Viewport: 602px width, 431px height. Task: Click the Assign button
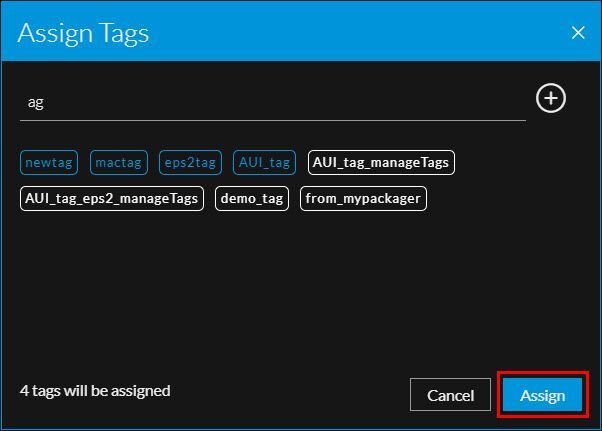click(542, 395)
